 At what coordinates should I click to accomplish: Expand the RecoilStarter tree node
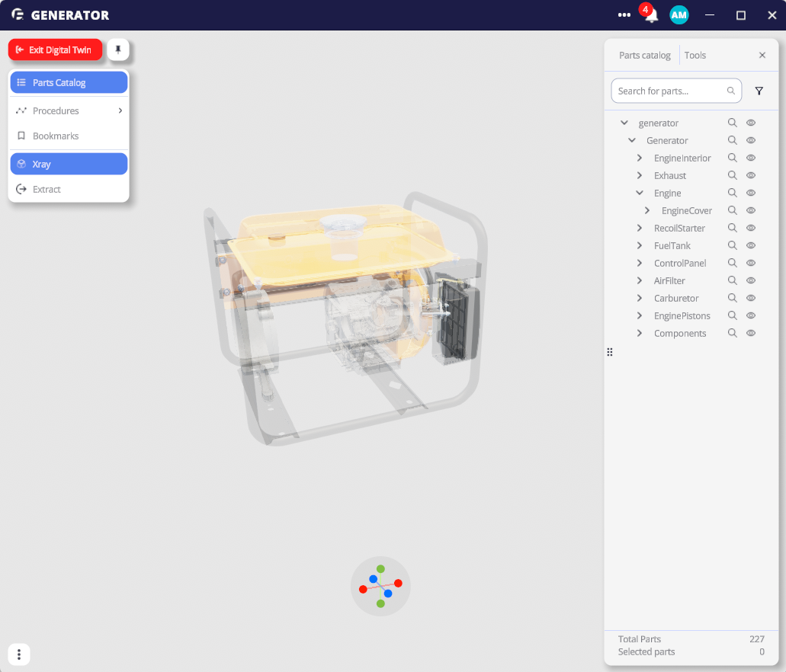click(x=640, y=228)
